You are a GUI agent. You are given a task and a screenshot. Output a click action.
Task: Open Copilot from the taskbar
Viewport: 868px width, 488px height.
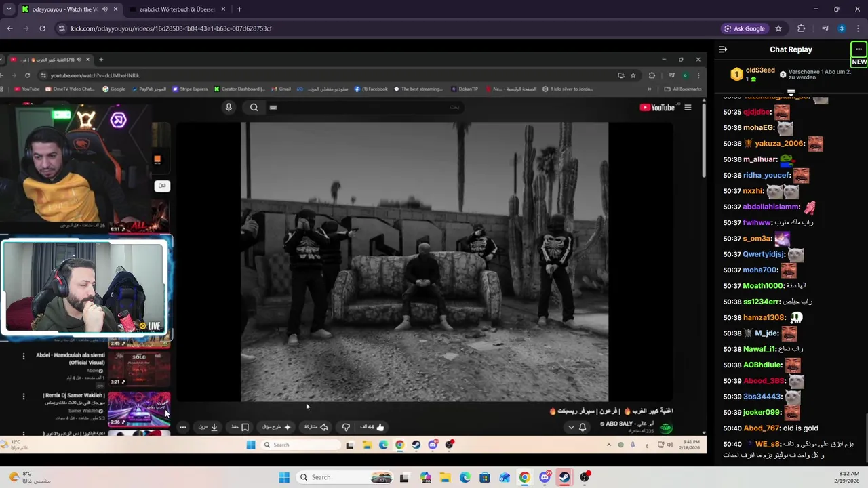coord(425,477)
